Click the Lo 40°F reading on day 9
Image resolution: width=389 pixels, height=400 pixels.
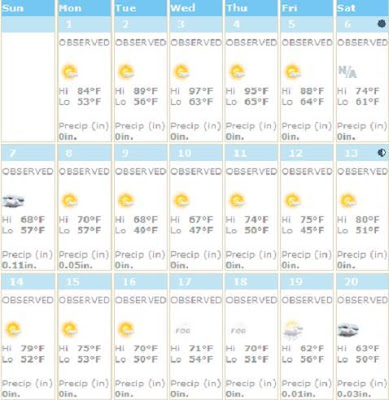click(x=136, y=230)
